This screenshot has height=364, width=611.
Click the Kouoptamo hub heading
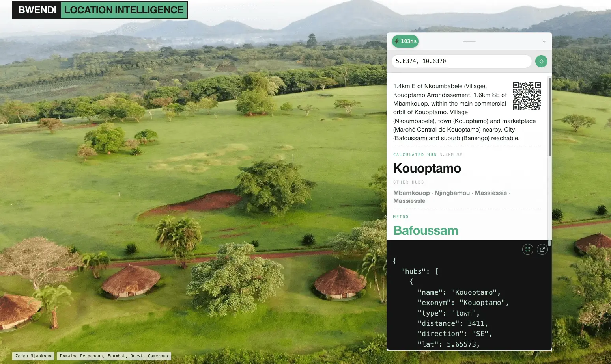coord(427,168)
